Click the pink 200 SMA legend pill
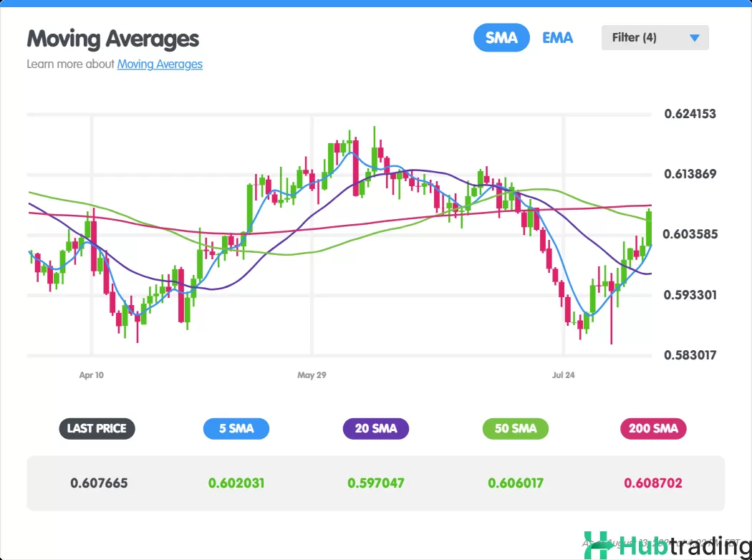The height and width of the screenshot is (560, 752). (x=653, y=429)
